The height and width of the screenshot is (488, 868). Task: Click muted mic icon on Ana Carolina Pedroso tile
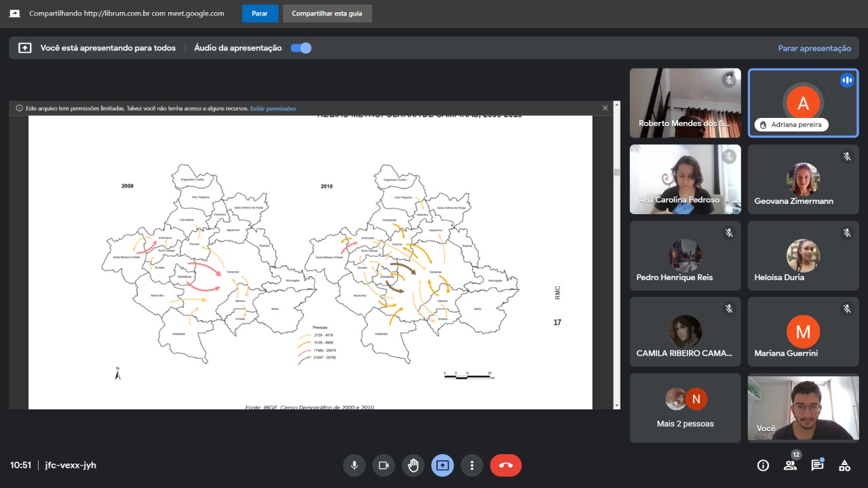click(x=729, y=157)
